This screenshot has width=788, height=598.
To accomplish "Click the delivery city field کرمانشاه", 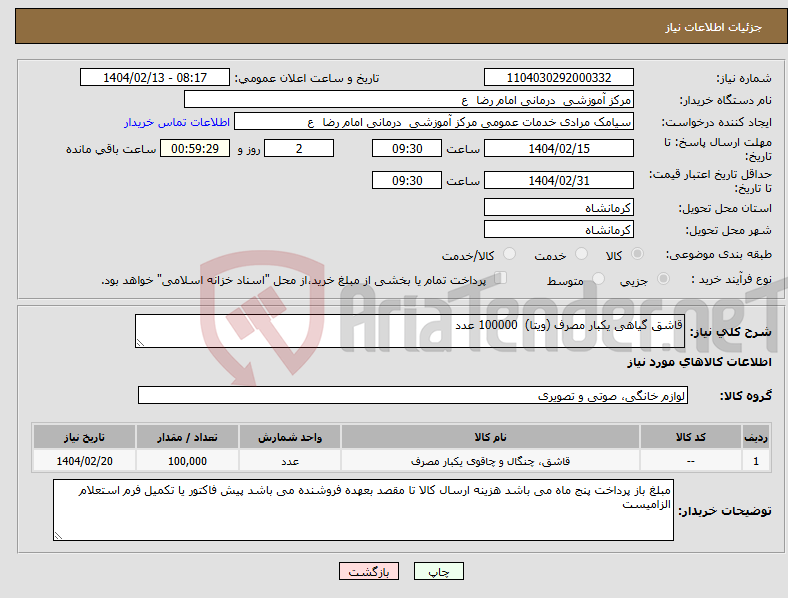I will (x=559, y=229).
